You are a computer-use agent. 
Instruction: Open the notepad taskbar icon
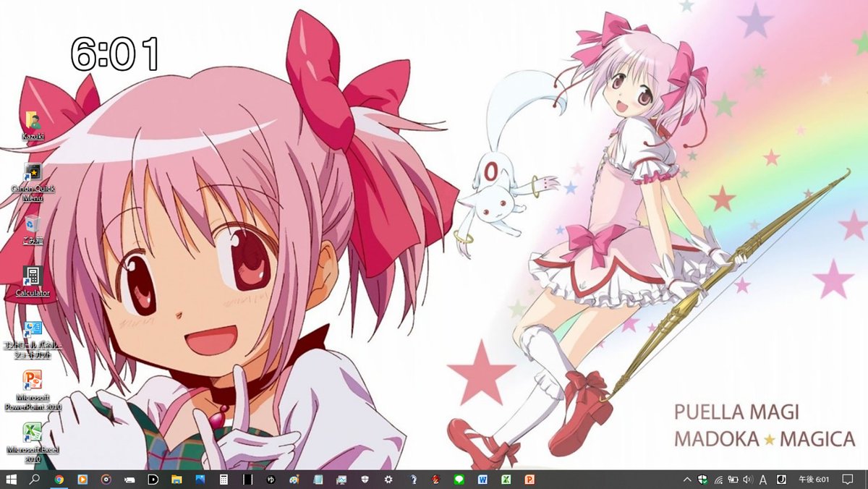click(x=318, y=480)
